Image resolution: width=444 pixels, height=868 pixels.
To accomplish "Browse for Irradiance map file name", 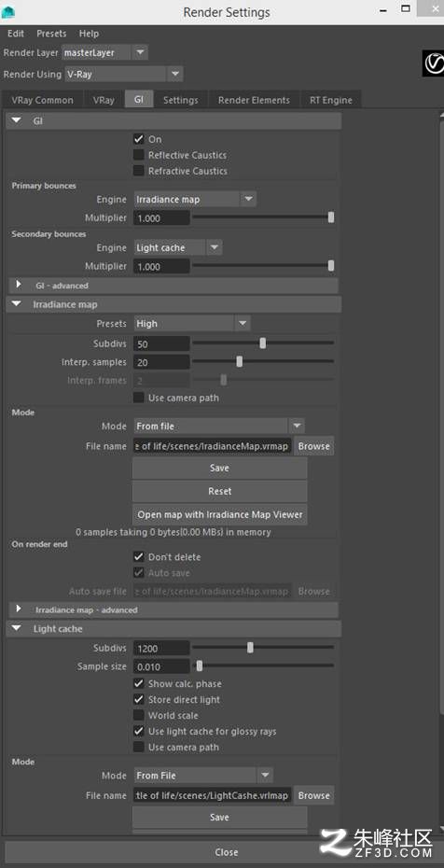I will (313, 446).
